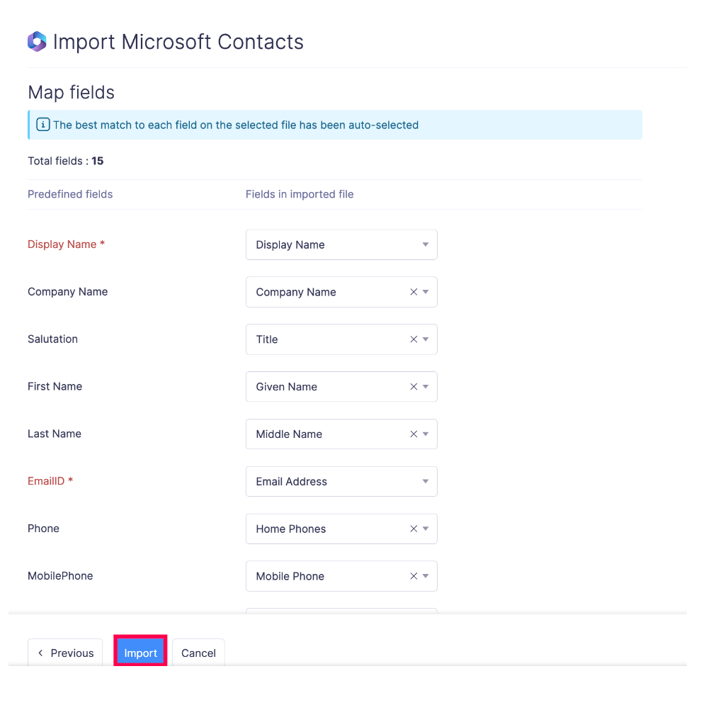Open the MobilePhone mapping dropdown
This screenshot has width=728, height=710.
click(x=428, y=575)
